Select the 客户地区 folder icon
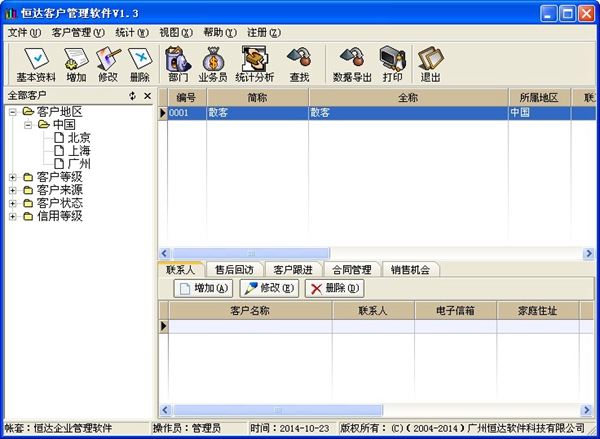The width and height of the screenshot is (600, 439). tap(28, 112)
